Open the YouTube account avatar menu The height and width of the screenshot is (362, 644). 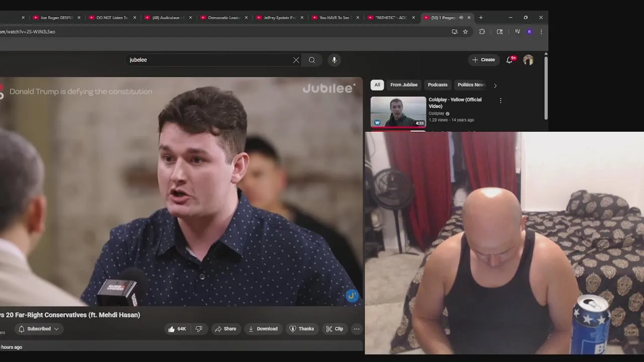pos(528,60)
